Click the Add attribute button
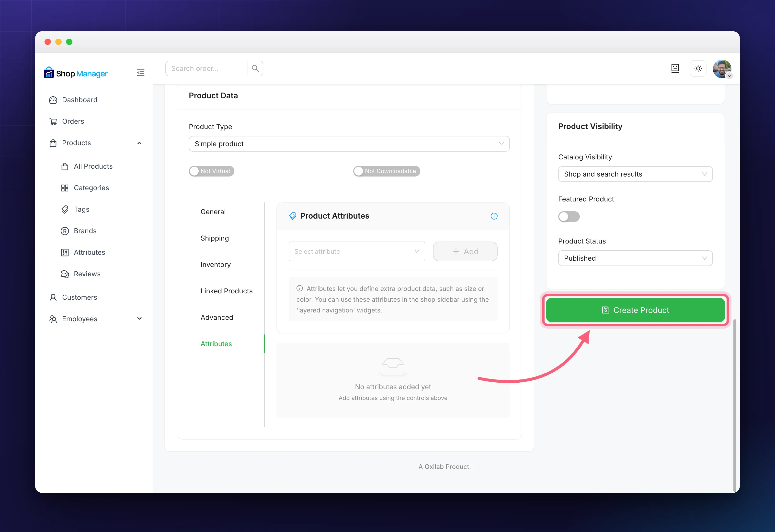This screenshot has height=532, width=775. [x=465, y=251]
